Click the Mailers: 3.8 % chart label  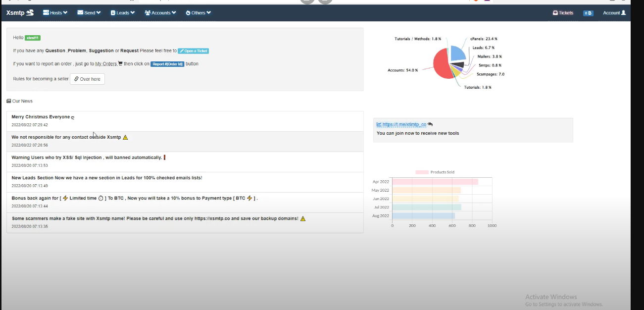tap(490, 56)
